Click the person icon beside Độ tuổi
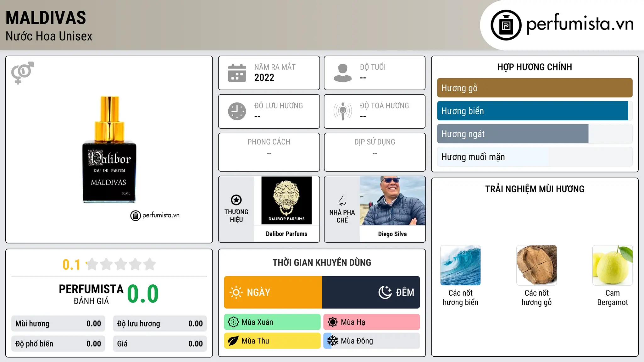Viewport: 644px width, 362px height. (x=342, y=73)
